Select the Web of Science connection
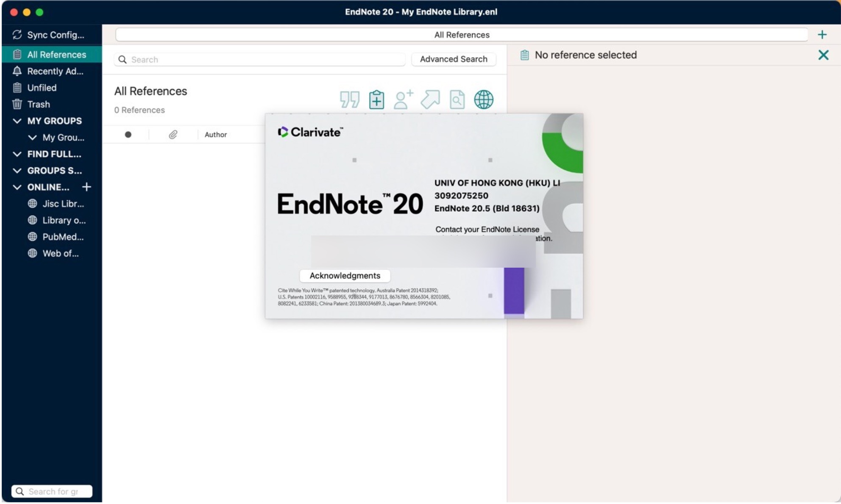 coord(60,254)
